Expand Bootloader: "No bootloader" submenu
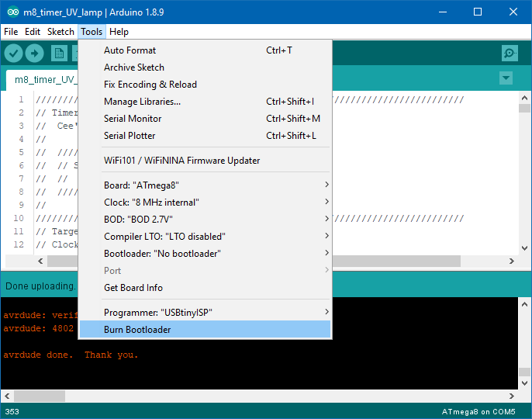 [205, 253]
